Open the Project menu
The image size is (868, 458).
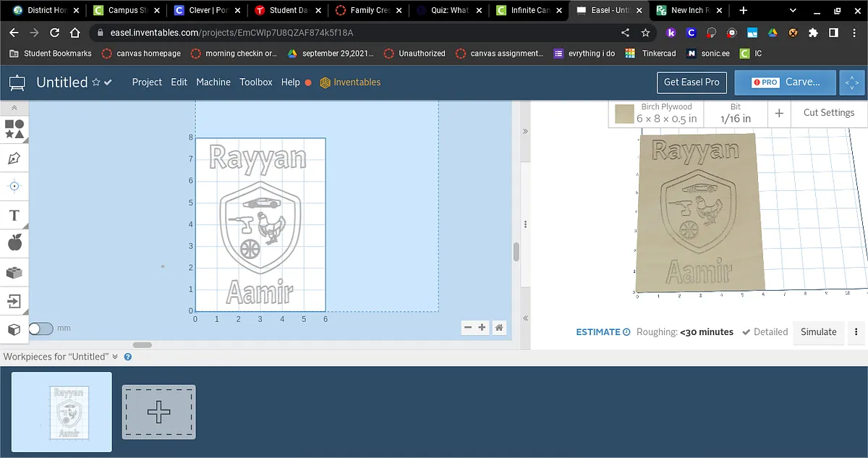coord(147,82)
